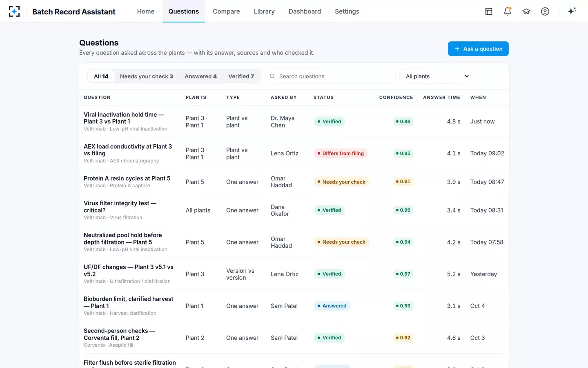
Task: Click Dr. Maya Chen in Asked By column
Action: [283, 121]
